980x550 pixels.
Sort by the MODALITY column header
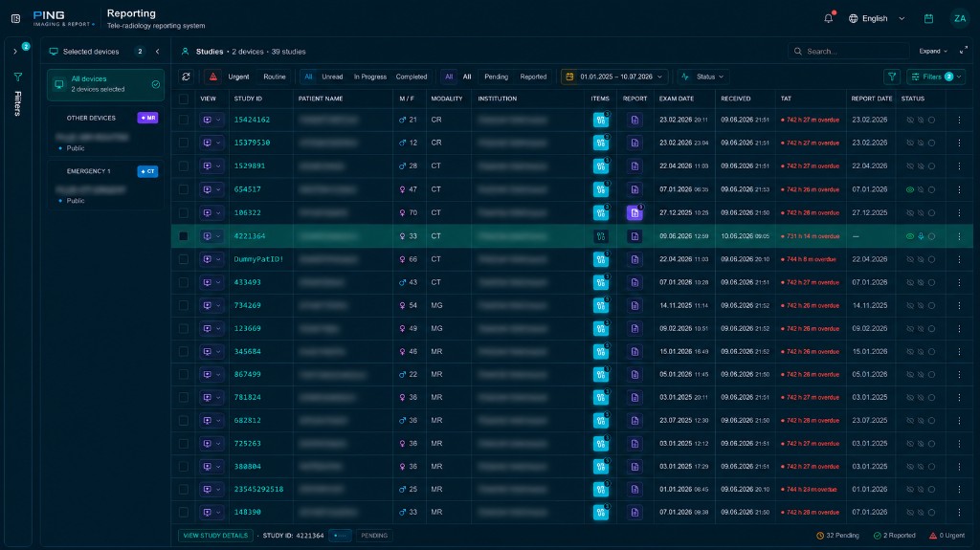(447, 99)
